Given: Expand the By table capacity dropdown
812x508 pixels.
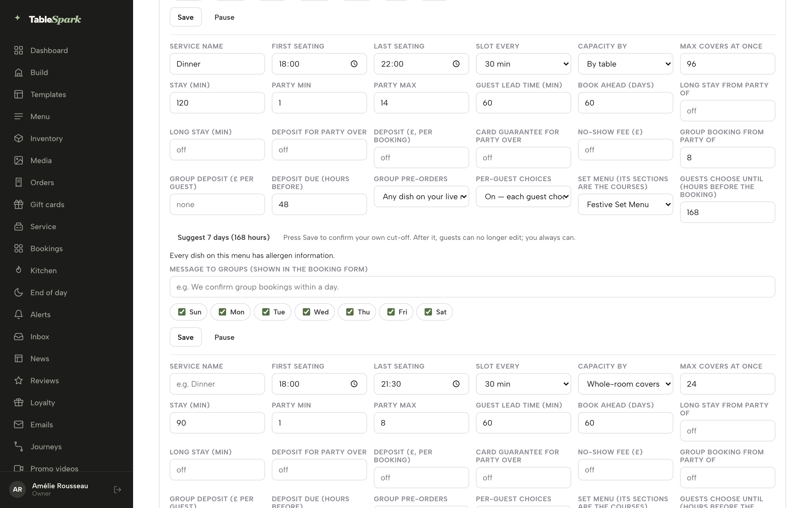Looking at the screenshot, I should [625, 64].
